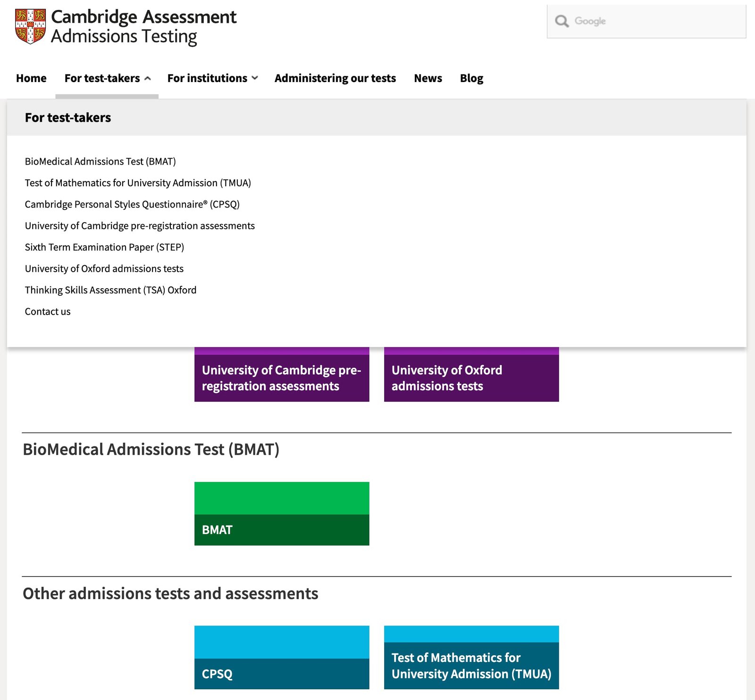Open Thinking Skills Assessment (TSA) Oxford

[x=110, y=290]
